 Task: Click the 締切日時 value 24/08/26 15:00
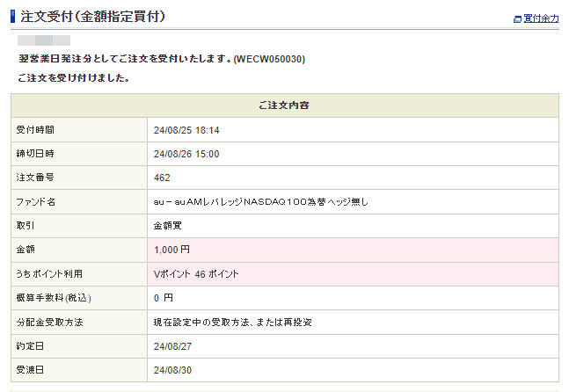[186, 154]
